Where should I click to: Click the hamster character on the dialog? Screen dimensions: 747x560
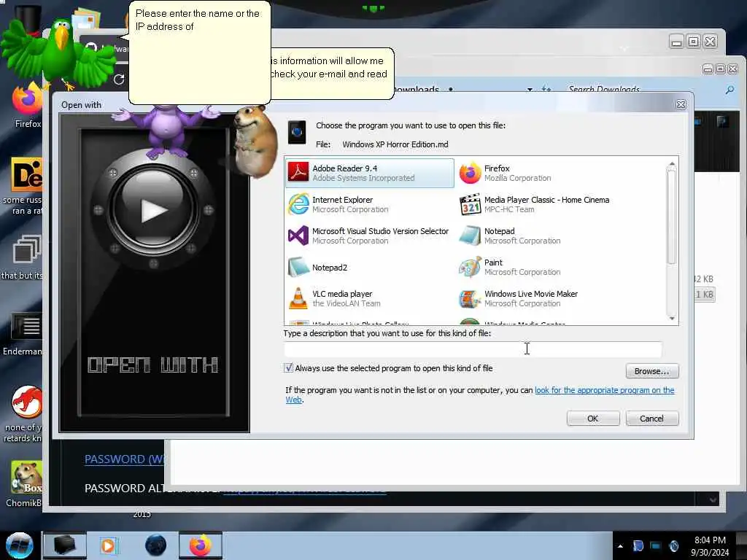pyautogui.click(x=255, y=142)
